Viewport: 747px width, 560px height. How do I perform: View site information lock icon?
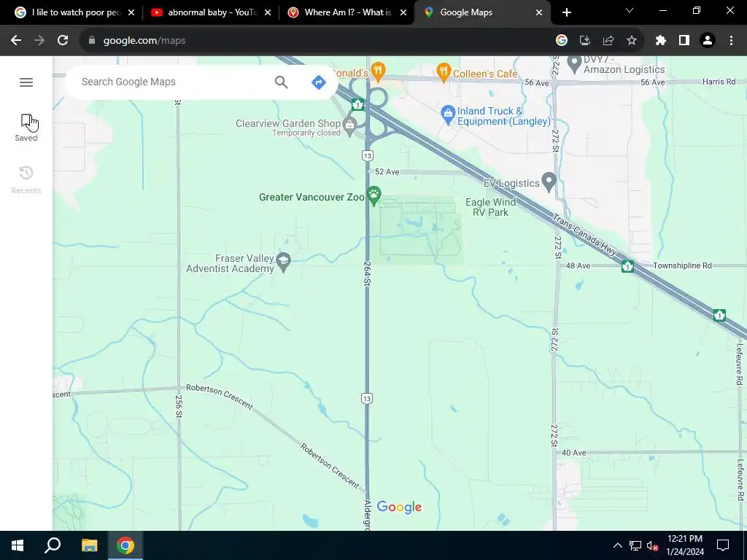92,41
